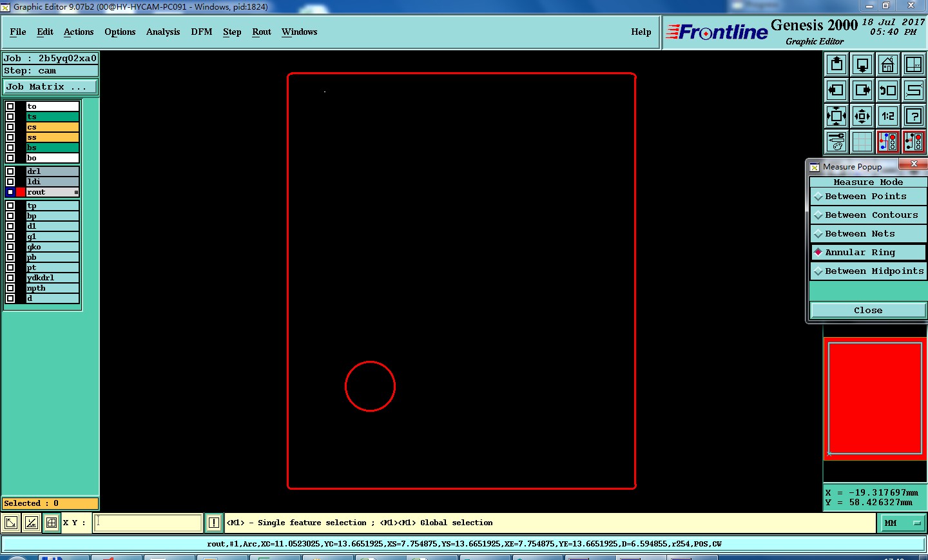Toggle visibility box of layer ss
Screen dimensions: 928x560
point(10,137)
